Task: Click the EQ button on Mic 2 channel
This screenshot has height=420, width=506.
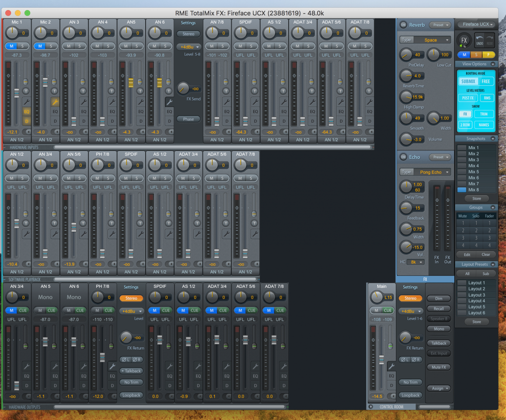Action: point(55,112)
